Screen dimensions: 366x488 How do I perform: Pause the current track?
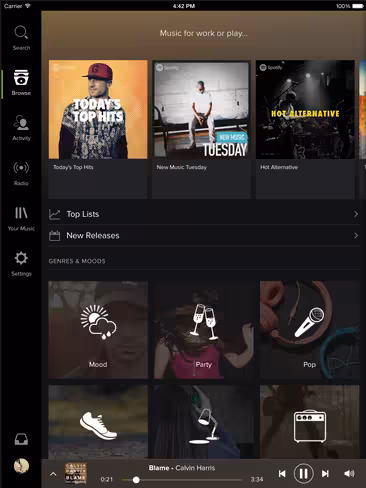point(303,473)
